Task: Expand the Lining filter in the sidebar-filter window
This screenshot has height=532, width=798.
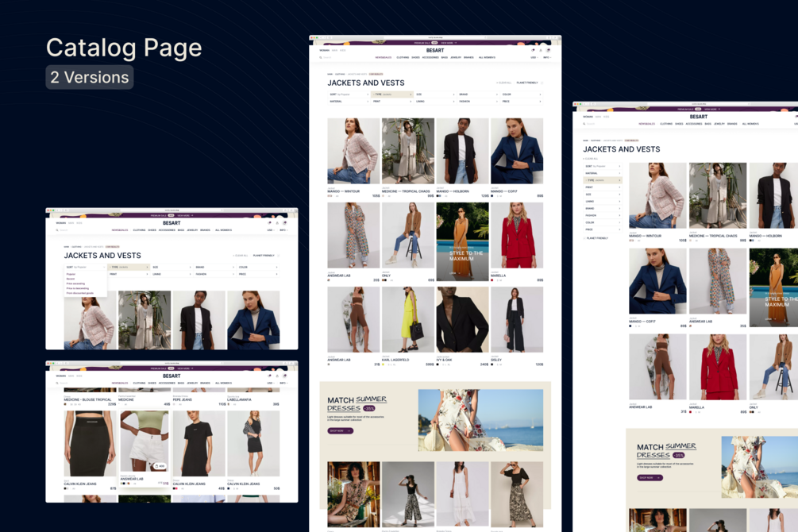Action: (603, 201)
